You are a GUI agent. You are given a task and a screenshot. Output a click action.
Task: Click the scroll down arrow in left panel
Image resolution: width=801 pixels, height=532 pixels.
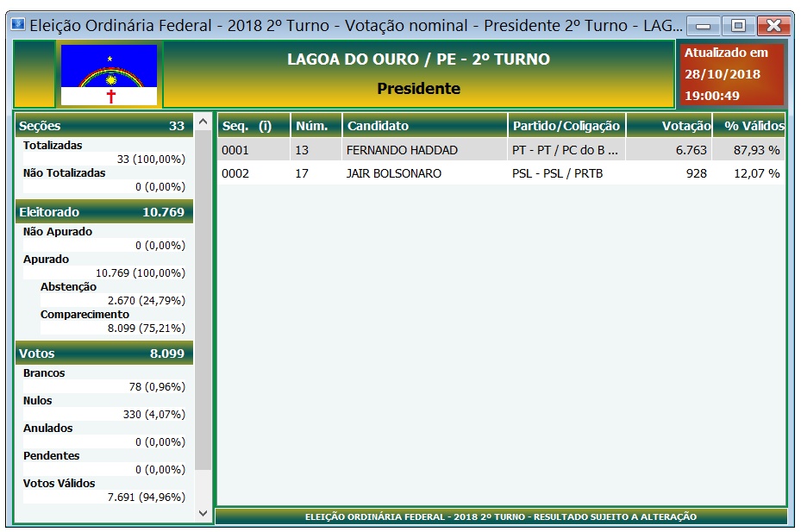tap(203, 513)
